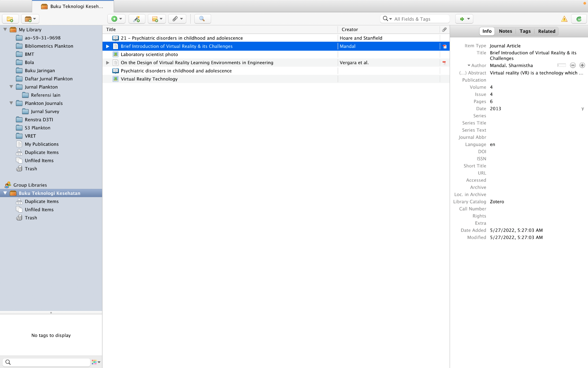This screenshot has width=588, height=368.
Task: Sort items by the Creator column header
Action: 389,30
